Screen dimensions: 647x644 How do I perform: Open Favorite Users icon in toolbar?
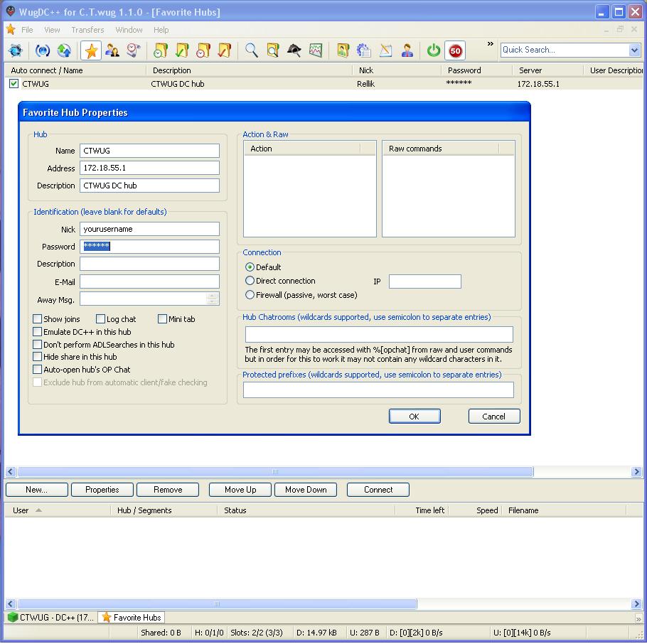coord(112,50)
